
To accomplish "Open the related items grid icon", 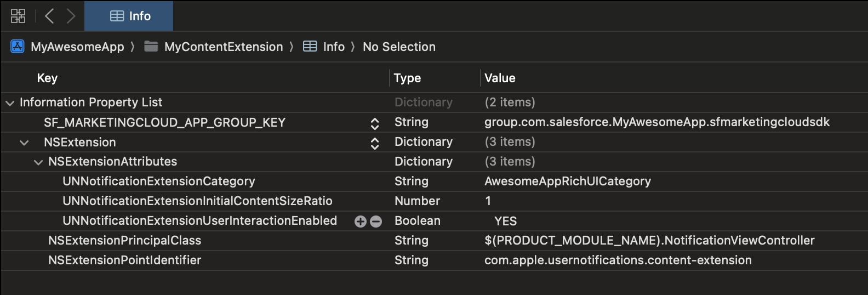I will coord(18,16).
